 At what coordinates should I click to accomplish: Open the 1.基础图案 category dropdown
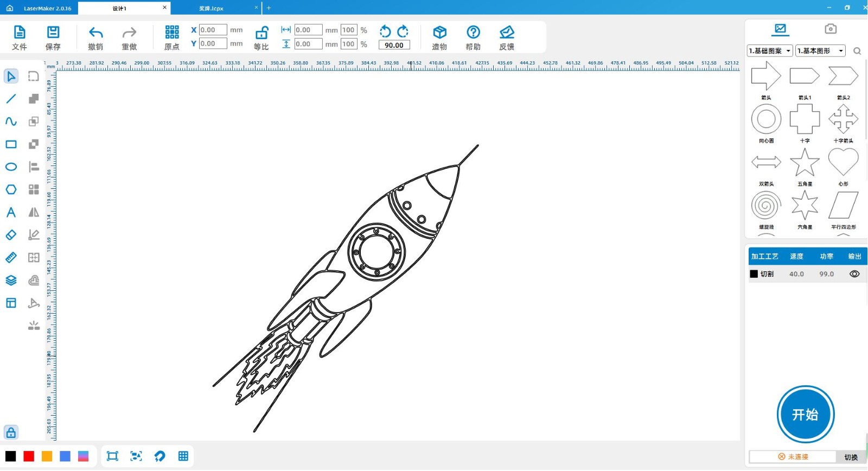(770, 51)
